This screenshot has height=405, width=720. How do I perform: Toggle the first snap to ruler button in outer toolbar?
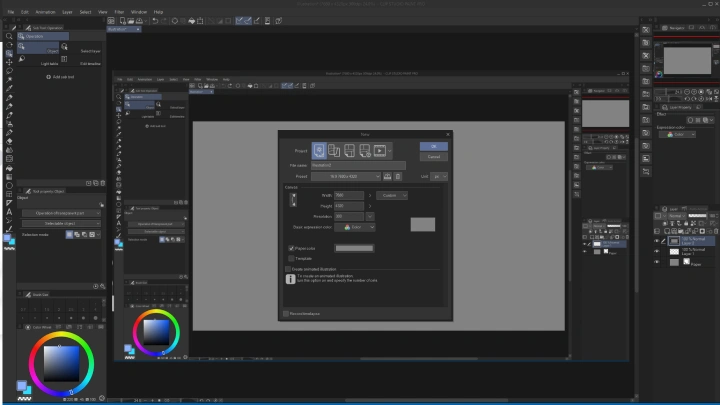[239, 21]
